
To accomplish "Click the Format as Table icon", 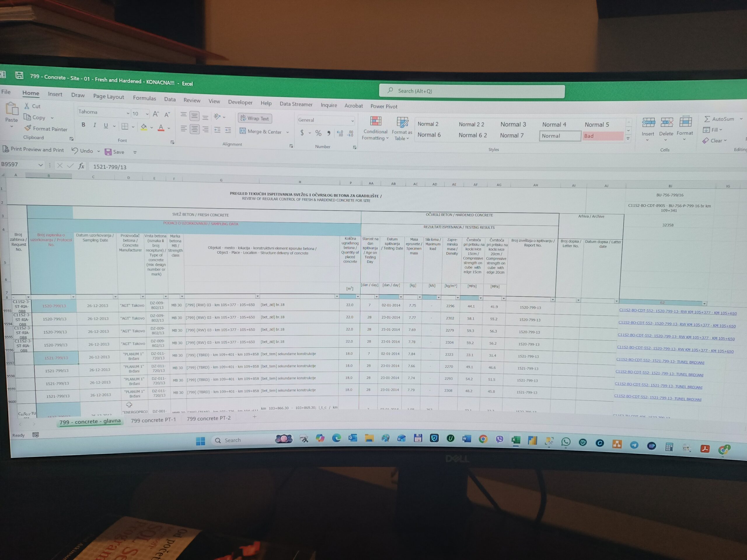I will [402, 122].
